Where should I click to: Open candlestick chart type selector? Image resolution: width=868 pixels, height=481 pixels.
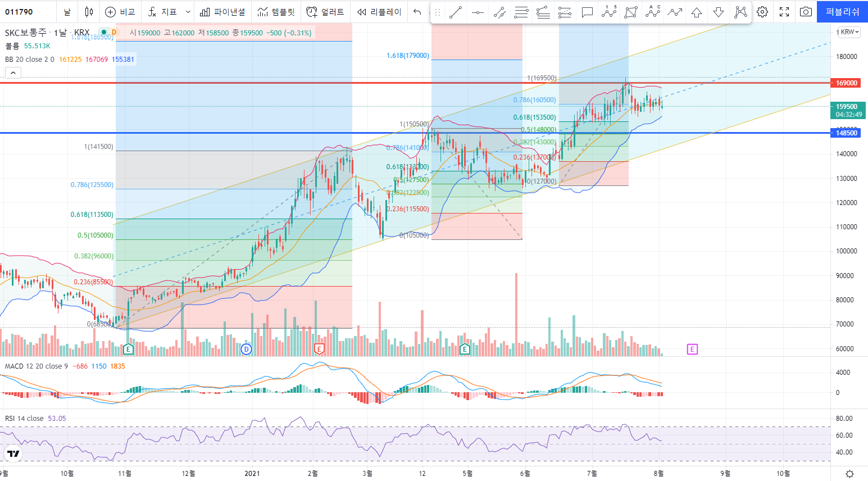click(x=89, y=12)
